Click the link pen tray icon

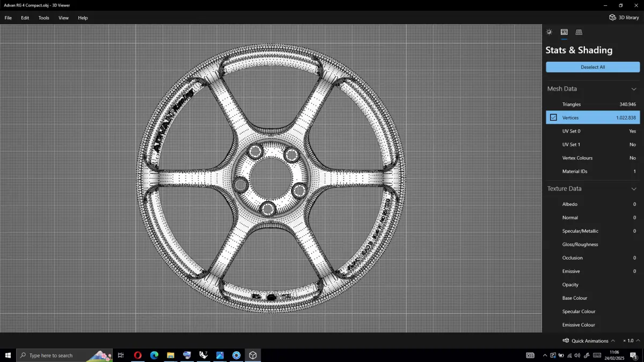587,355
